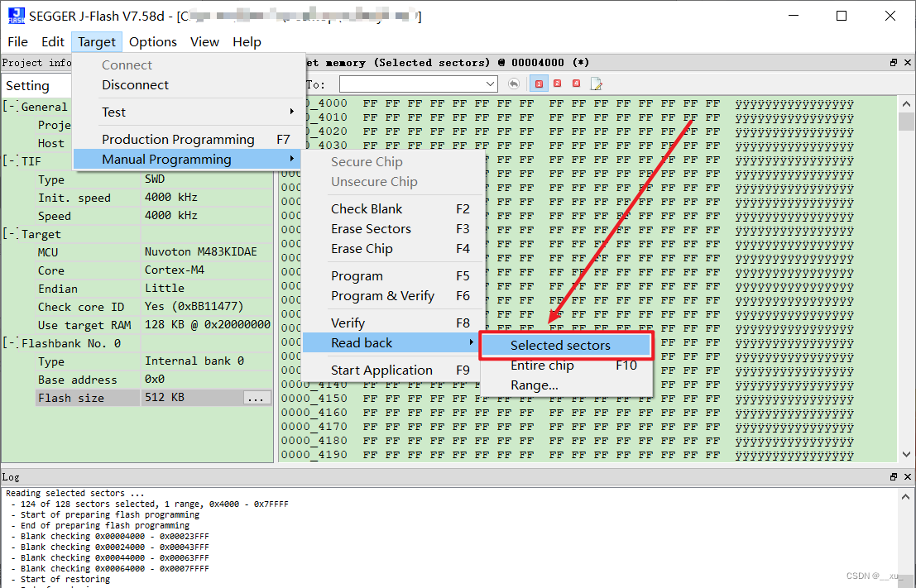
Task: Click log line 'Reading selected sectors ...'
Action: 74,494
